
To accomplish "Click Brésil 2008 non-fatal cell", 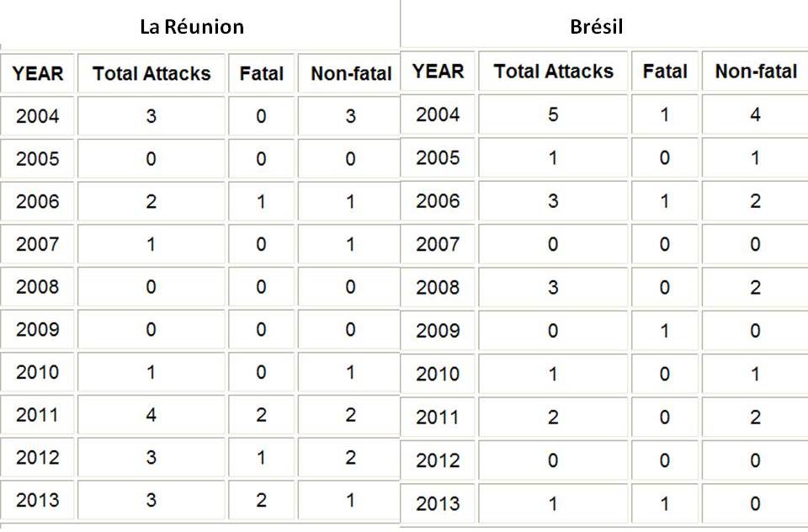I will point(755,287).
